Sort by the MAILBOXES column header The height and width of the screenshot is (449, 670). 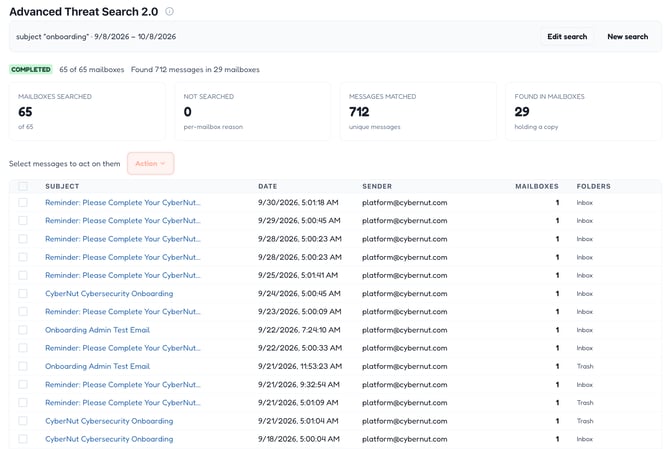[x=537, y=186]
